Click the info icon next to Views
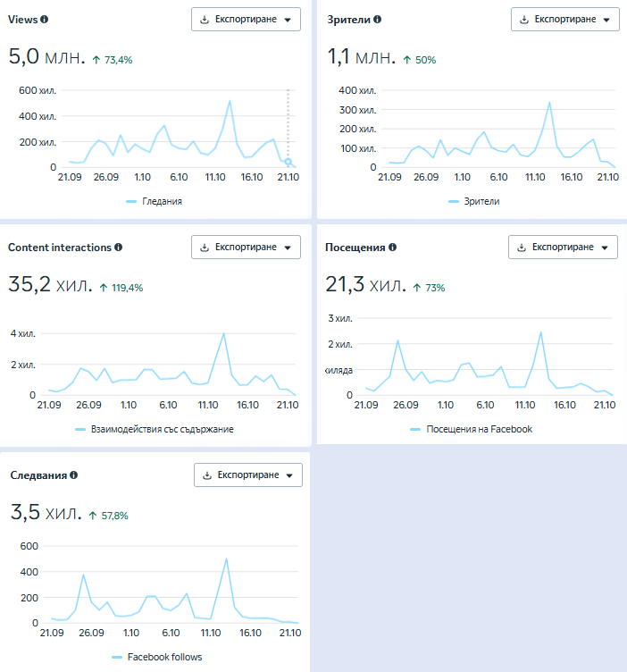Image resolution: width=627 pixels, height=672 pixels. pyautogui.click(x=44, y=20)
